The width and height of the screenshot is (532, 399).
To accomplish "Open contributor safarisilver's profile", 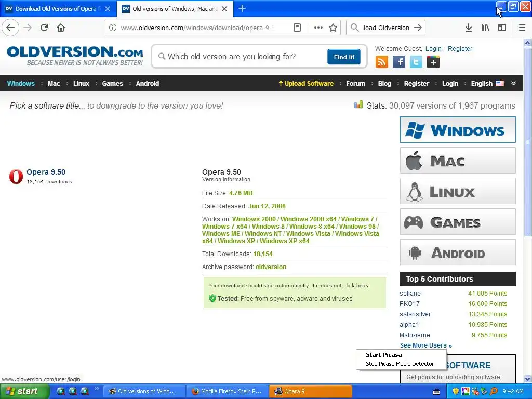I will (x=415, y=314).
